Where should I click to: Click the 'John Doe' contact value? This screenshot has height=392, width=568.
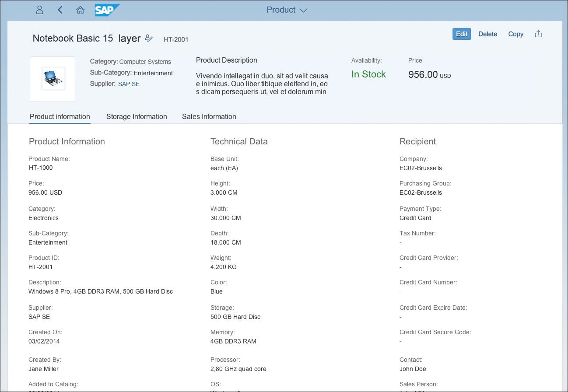click(x=413, y=369)
